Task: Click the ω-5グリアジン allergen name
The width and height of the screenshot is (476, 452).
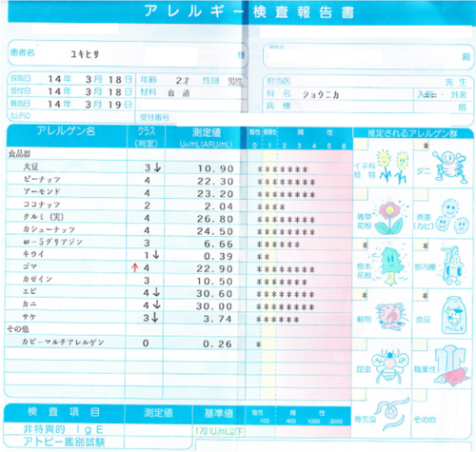Action: tap(52, 242)
